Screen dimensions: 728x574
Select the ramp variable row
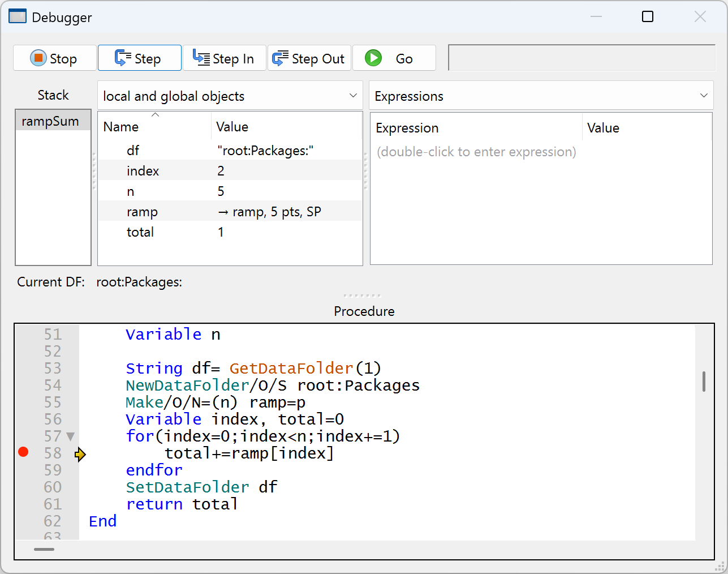142,212
